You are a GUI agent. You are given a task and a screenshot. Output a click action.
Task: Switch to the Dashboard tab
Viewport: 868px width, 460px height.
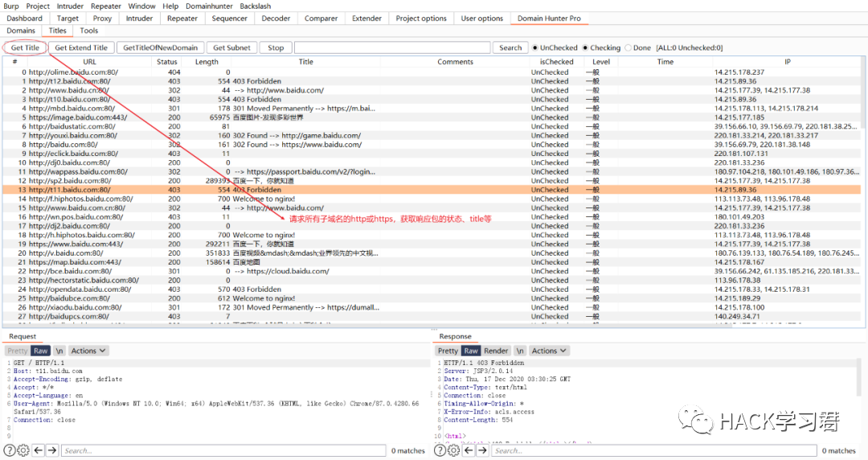24,18
